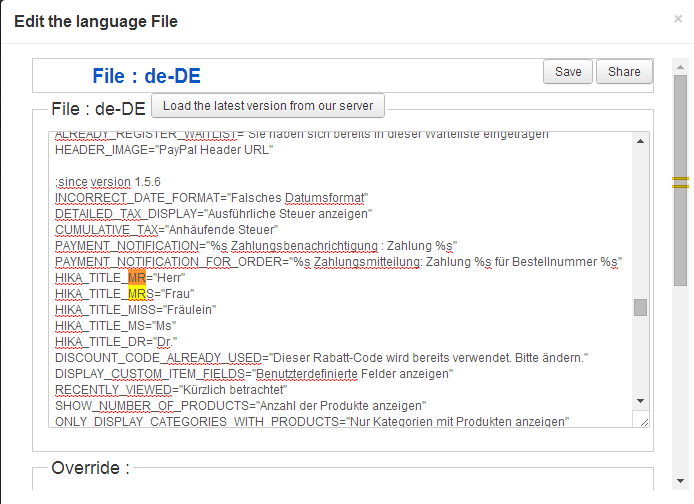This screenshot has height=504, width=694.
Task: Place cursor in the HEADER_IMAGE line
Action: [164, 150]
